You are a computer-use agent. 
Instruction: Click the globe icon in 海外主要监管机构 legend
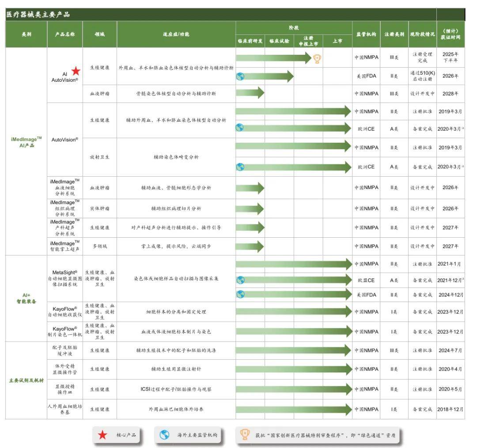164,435
